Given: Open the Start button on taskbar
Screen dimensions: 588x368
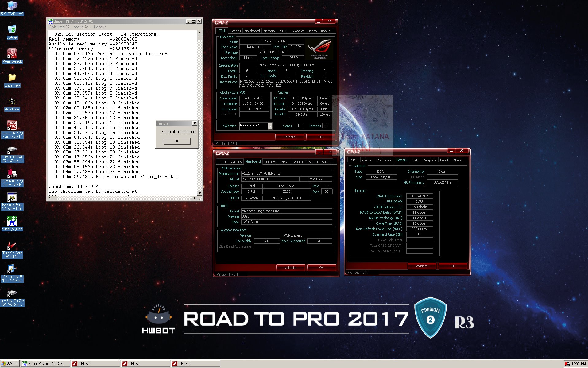Looking at the screenshot, I should coord(10,364).
